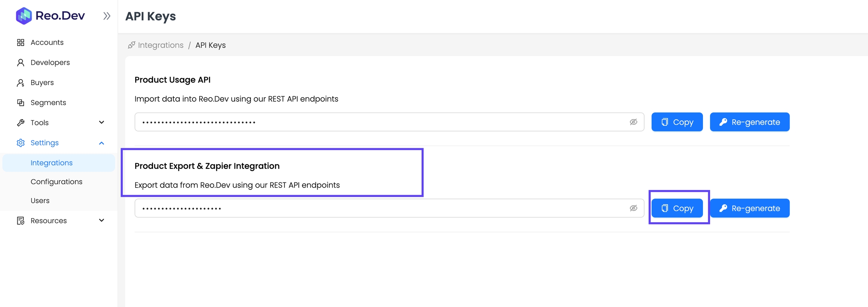Image resolution: width=868 pixels, height=307 pixels.
Task: Open the Configurations settings page
Action: pos(57,182)
